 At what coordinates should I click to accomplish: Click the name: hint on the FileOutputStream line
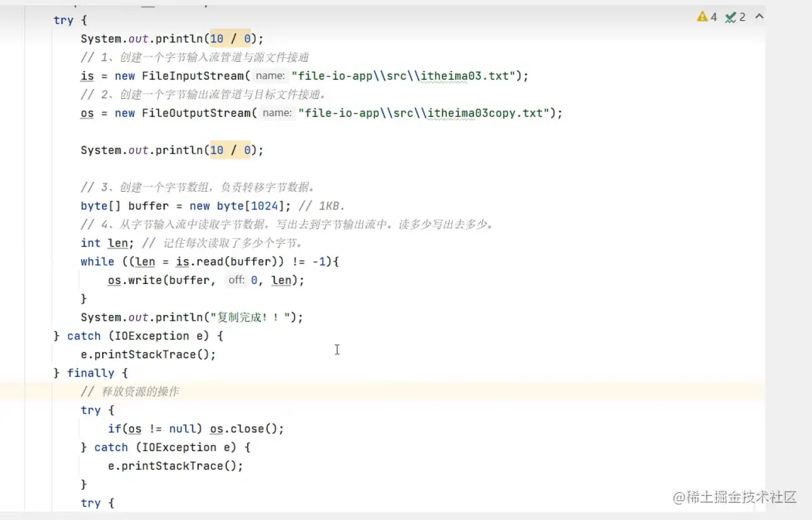click(x=276, y=113)
